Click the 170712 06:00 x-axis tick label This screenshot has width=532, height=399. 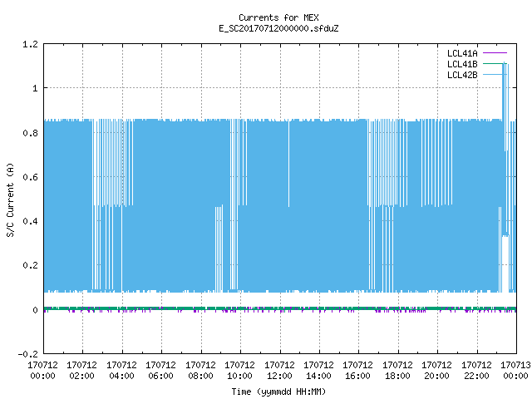pos(160,371)
